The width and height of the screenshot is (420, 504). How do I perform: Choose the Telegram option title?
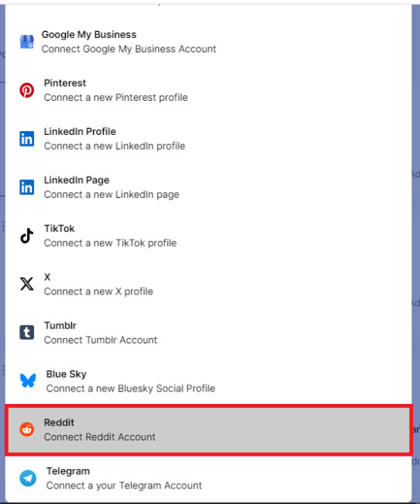tap(68, 471)
